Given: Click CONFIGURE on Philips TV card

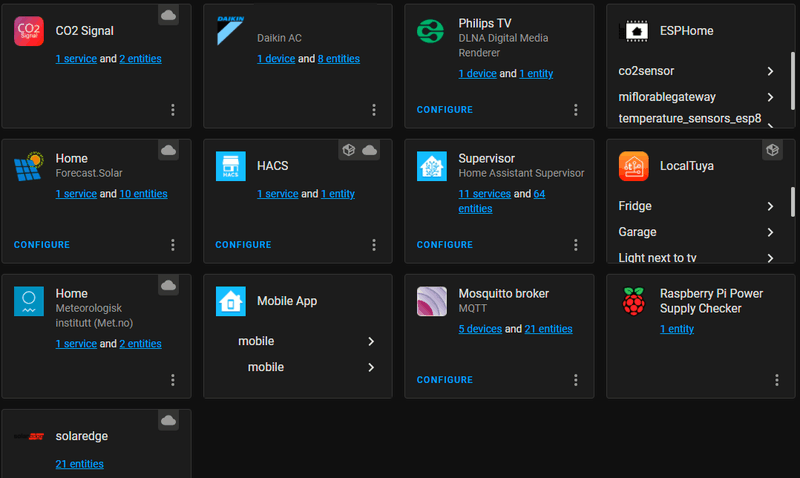Looking at the screenshot, I should pyautogui.click(x=445, y=110).
